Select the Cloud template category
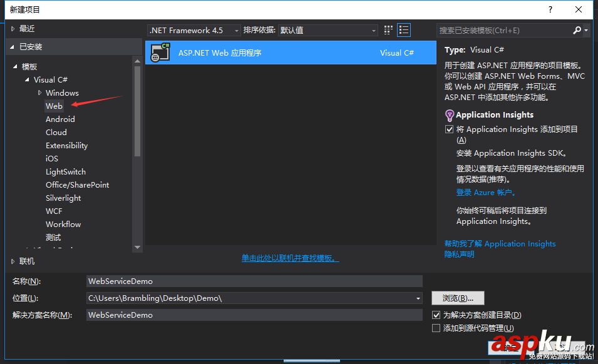This screenshot has width=598, height=364. pyautogui.click(x=56, y=132)
